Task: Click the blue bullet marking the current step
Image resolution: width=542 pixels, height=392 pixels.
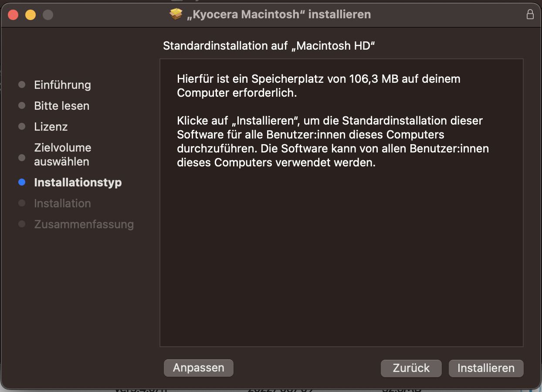Action: 22,182
